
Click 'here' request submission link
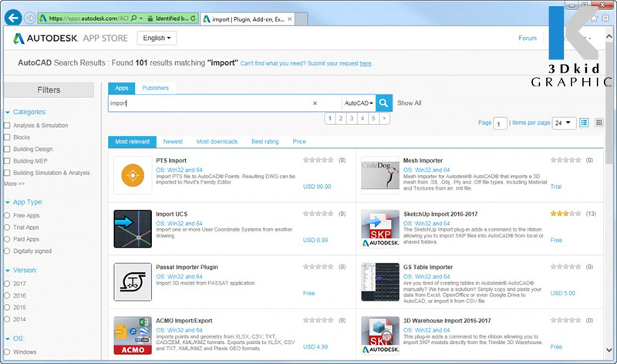click(x=366, y=63)
